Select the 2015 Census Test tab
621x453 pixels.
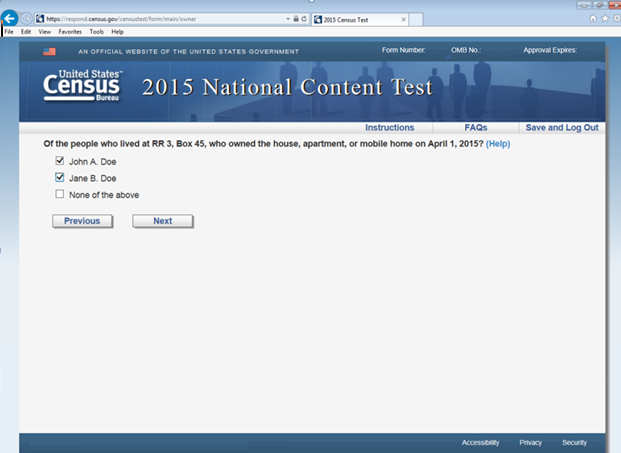(360, 19)
